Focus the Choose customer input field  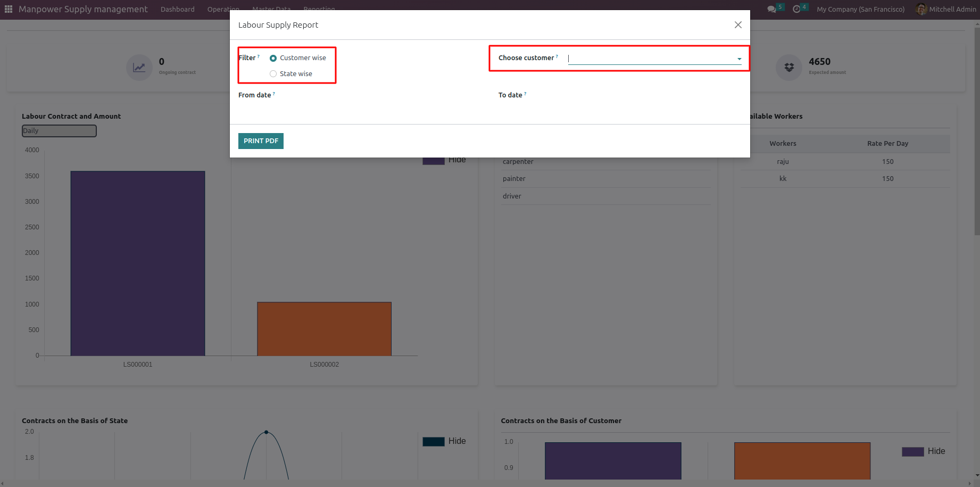point(651,59)
